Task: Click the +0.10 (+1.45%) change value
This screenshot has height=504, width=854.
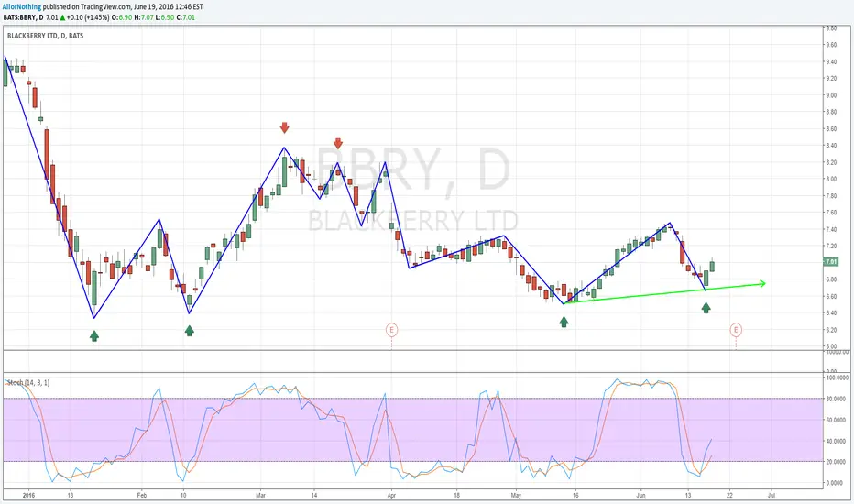Action: pyautogui.click(x=87, y=17)
